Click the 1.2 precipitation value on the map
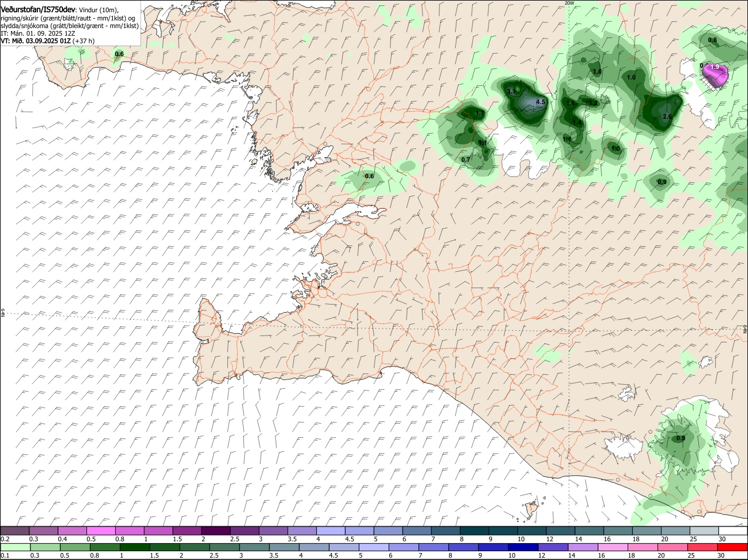Image resolution: width=748 pixels, height=560 pixels. pyautogui.click(x=594, y=103)
